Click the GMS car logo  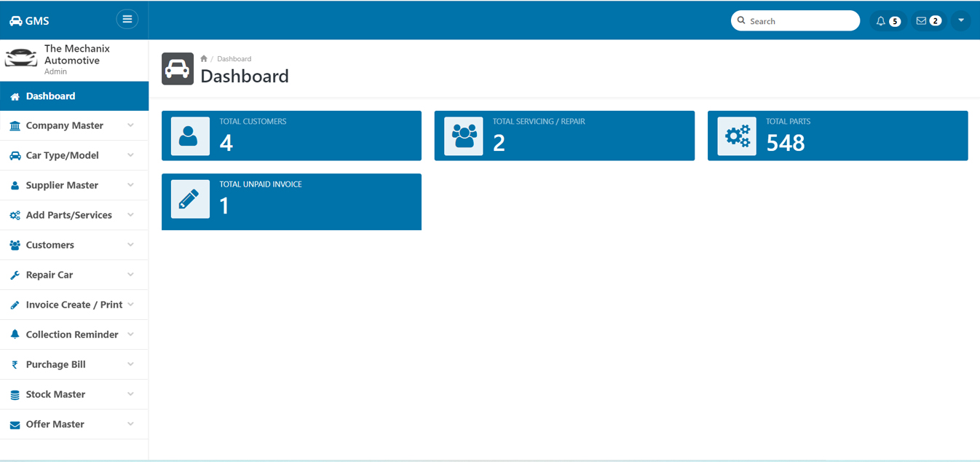pyautogui.click(x=15, y=21)
